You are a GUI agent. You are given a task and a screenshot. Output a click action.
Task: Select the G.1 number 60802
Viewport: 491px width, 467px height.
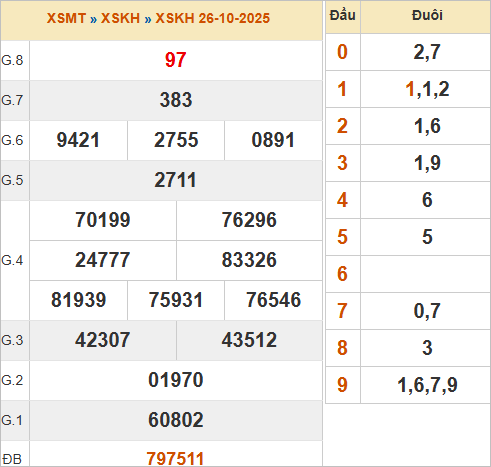point(176,420)
